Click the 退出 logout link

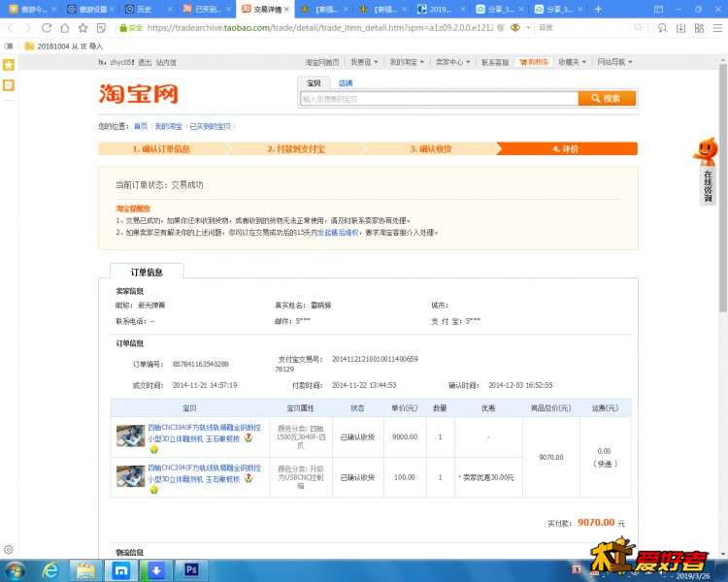[145, 62]
